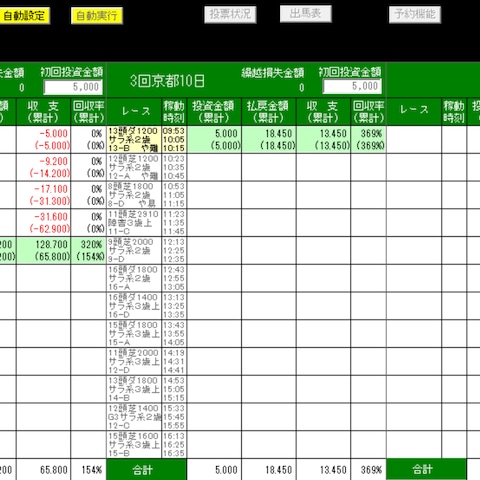
Task: Click the total 65,800 in bottom row
Action: (x=54, y=470)
